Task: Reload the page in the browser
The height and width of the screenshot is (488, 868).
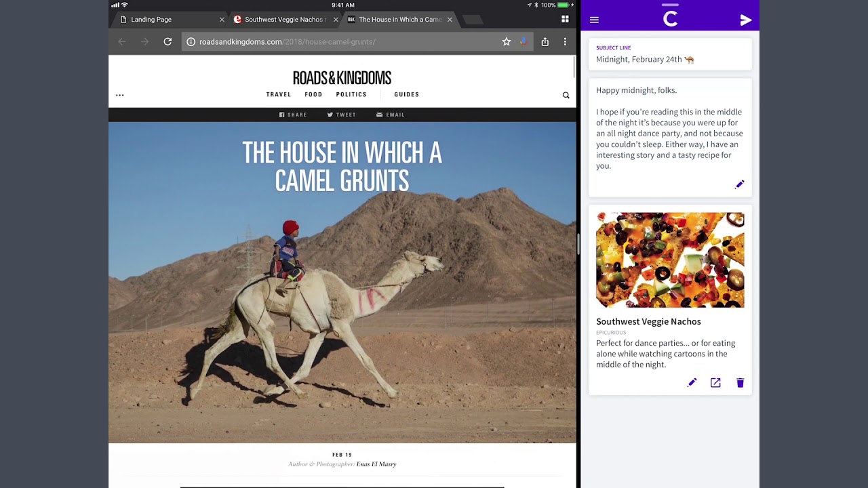Action: pyautogui.click(x=167, y=41)
